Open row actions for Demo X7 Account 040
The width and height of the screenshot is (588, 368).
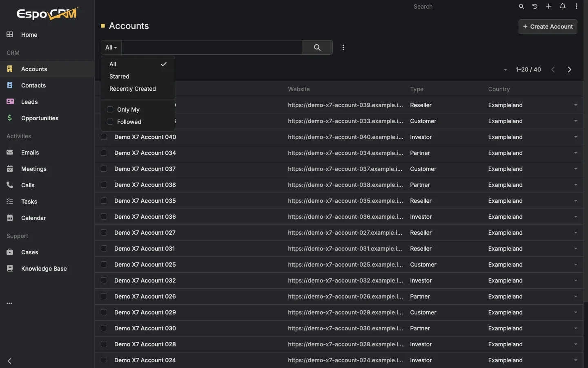point(576,137)
